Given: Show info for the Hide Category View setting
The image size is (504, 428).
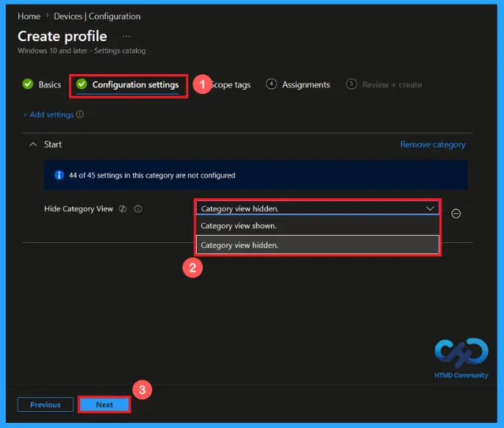Looking at the screenshot, I should [138, 208].
